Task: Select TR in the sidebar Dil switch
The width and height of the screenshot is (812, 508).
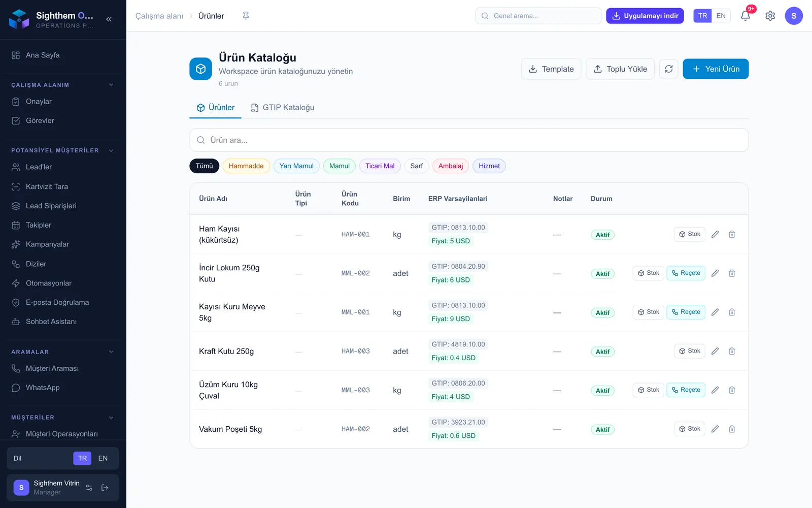Action: pyautogui.click(x=82, y=458)
